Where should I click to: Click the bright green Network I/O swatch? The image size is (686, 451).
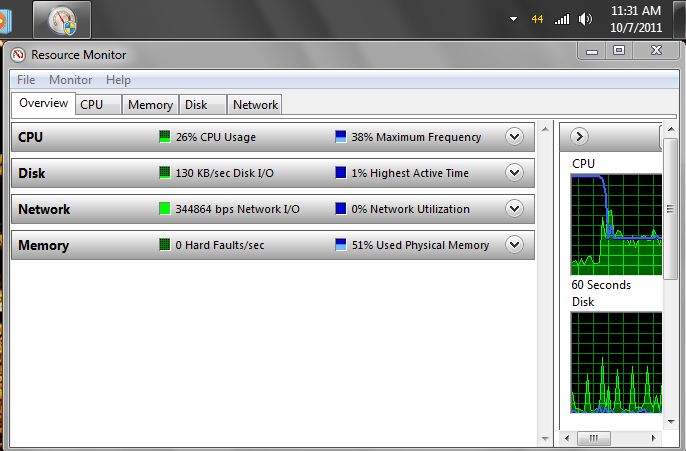164,208
